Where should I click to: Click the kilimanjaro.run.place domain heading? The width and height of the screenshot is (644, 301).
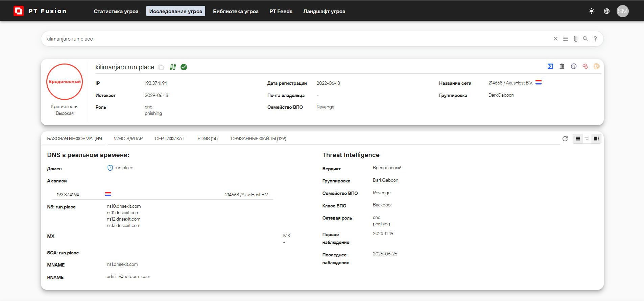[x=125, y=67]
